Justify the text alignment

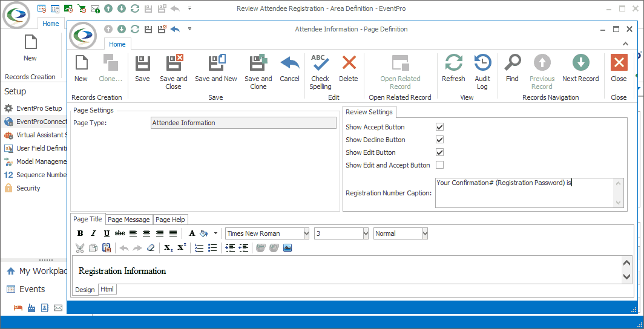click(173, 233)
